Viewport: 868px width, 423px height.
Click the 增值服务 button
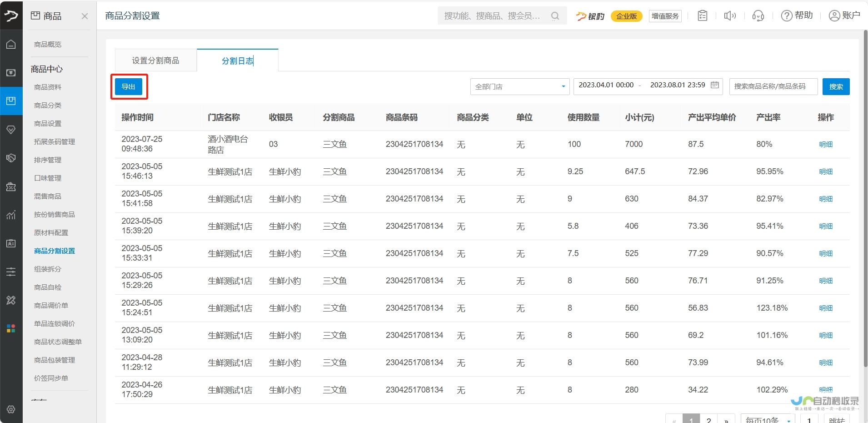(665, 16)
